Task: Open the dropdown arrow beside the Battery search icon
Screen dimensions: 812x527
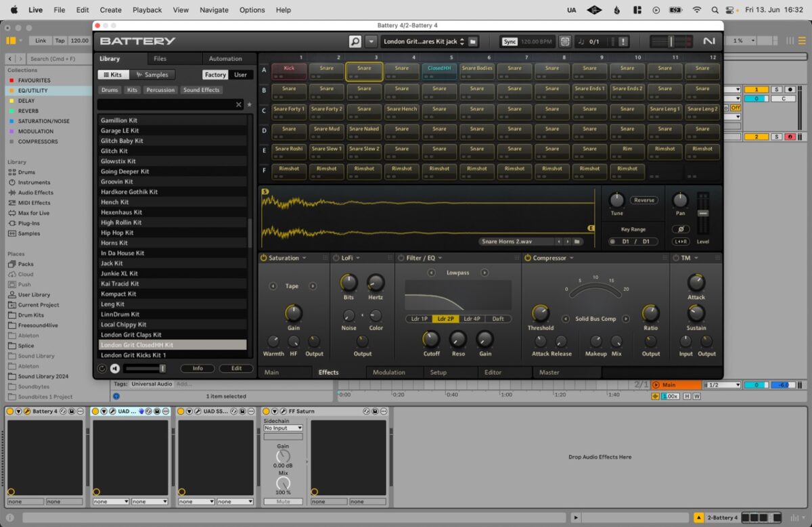Action: [371, 41]
